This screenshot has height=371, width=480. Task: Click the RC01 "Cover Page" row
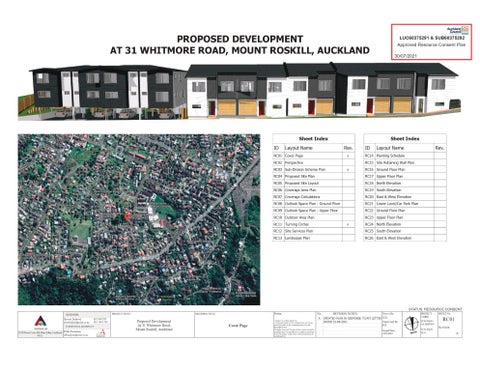(314, 156)
